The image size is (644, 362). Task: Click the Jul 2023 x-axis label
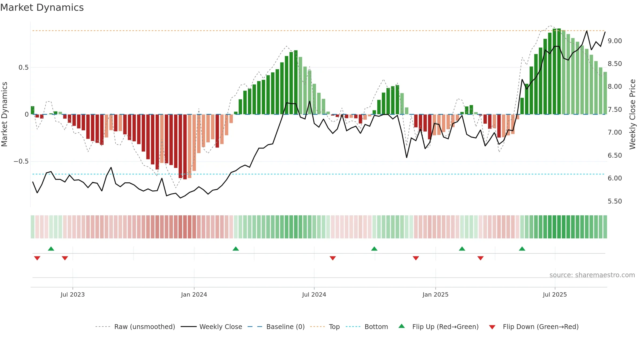73,294
